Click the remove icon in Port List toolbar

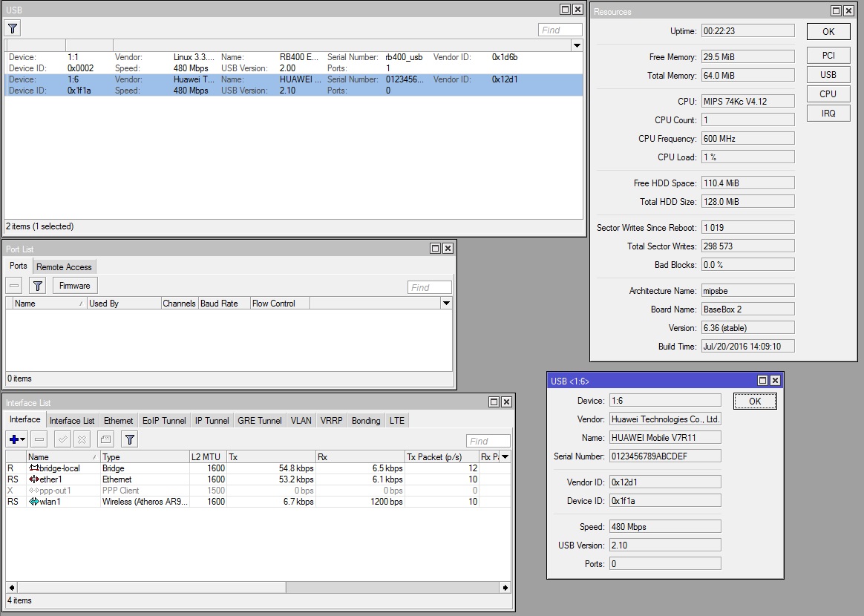14,286
